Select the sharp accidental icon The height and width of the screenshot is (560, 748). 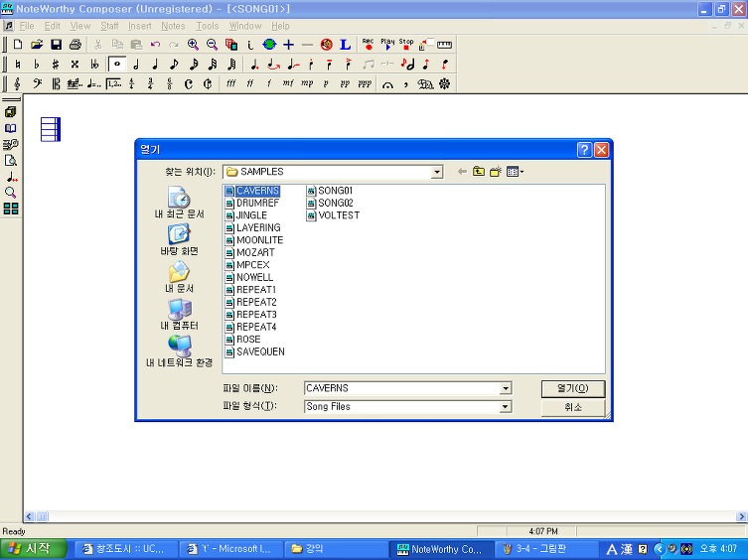pos(56,64)
